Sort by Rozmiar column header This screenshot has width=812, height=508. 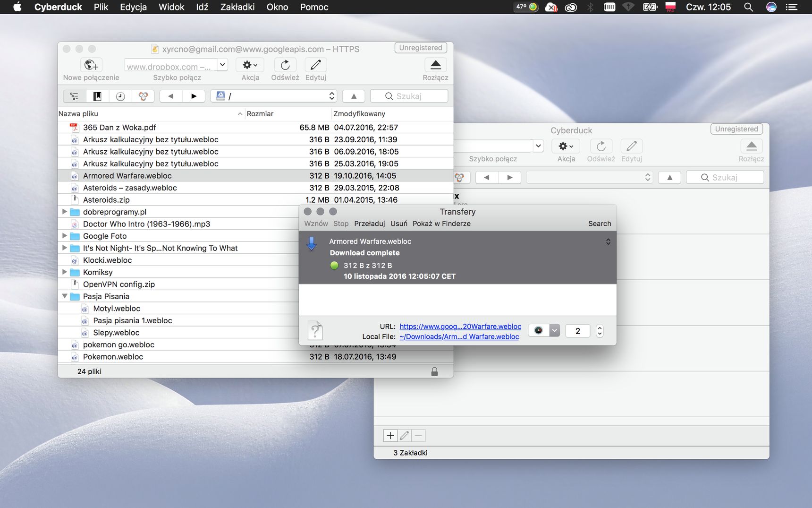(x=288, y=114)
